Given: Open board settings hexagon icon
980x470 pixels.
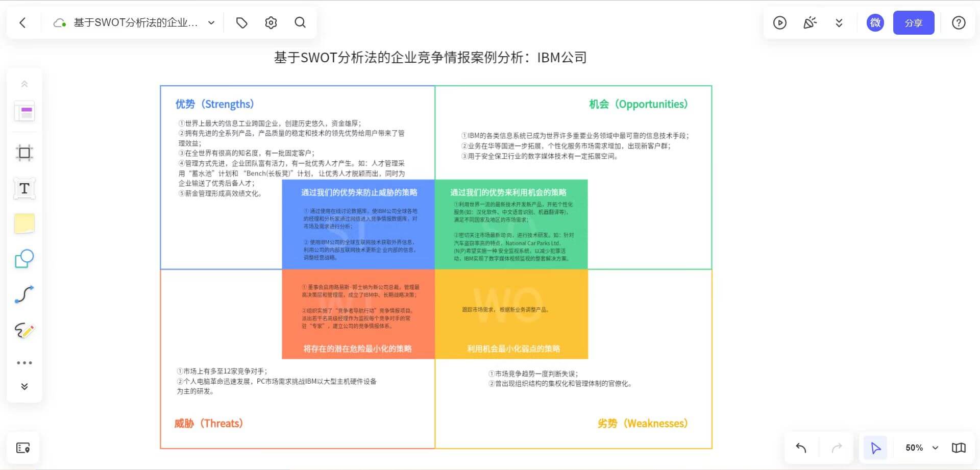Looking at the screenshot, I should (x=271, y=22).
